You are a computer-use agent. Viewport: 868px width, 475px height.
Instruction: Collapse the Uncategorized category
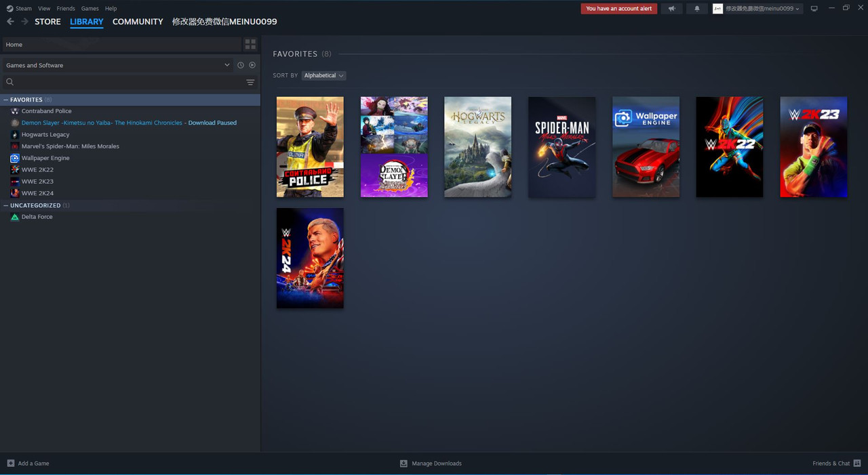[6, 205]
